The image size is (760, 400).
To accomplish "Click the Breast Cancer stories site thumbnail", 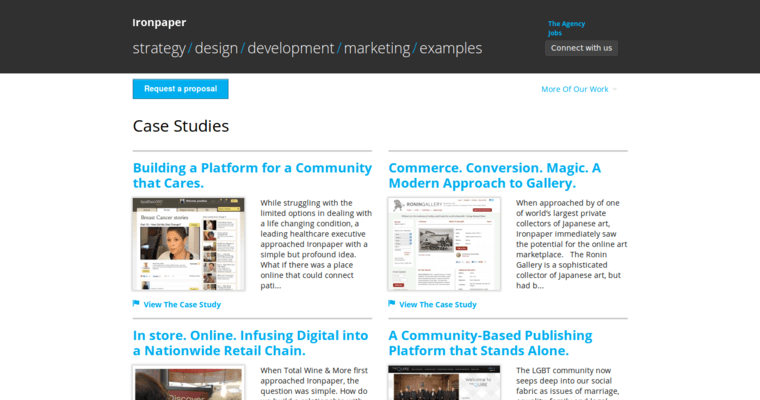I will 189,243.
